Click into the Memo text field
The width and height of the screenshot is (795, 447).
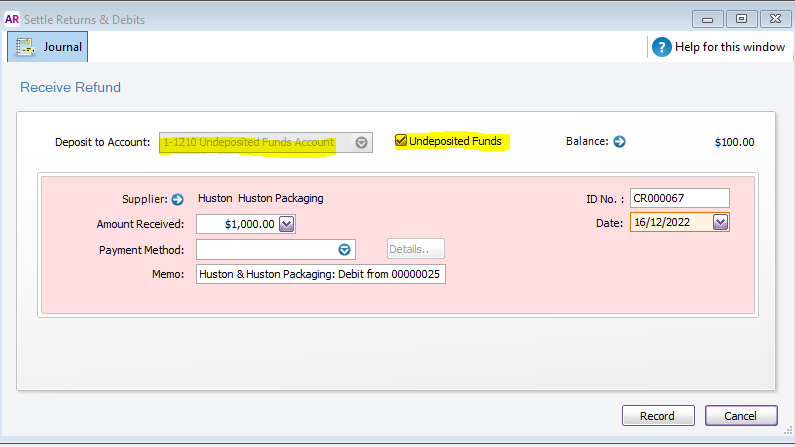click(x=320, y=274)
